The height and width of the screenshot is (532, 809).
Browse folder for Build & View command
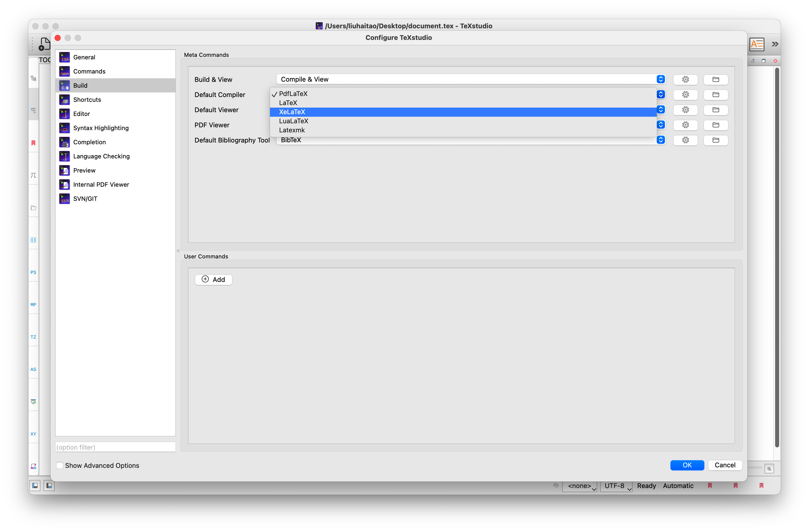pos(715,80)
